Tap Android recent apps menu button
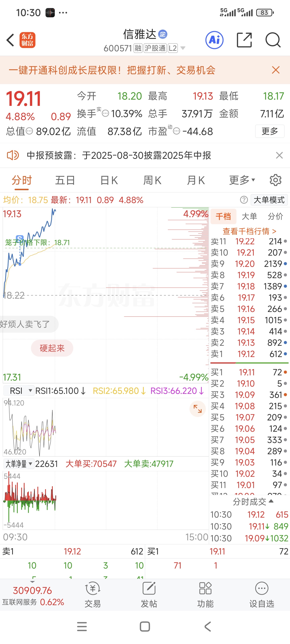This screenshot has width=290, height=644. tap(82, 626)
